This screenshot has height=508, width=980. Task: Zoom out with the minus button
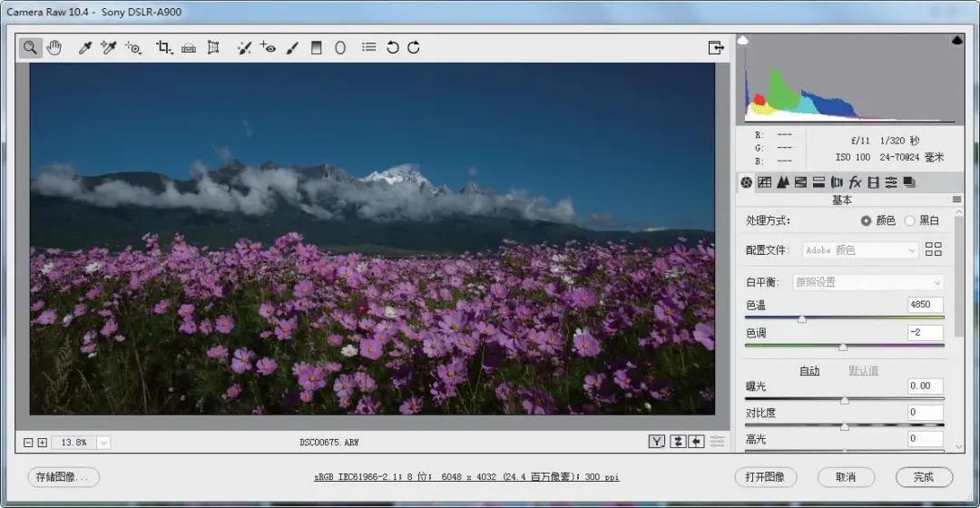pyautogui.click(x=28, y=443)
